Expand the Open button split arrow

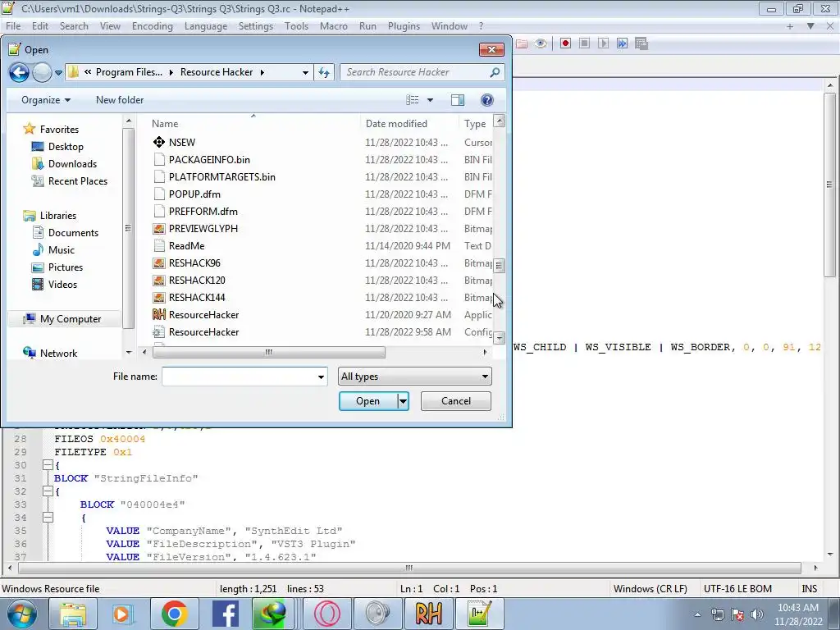click(x=403, y=401)
